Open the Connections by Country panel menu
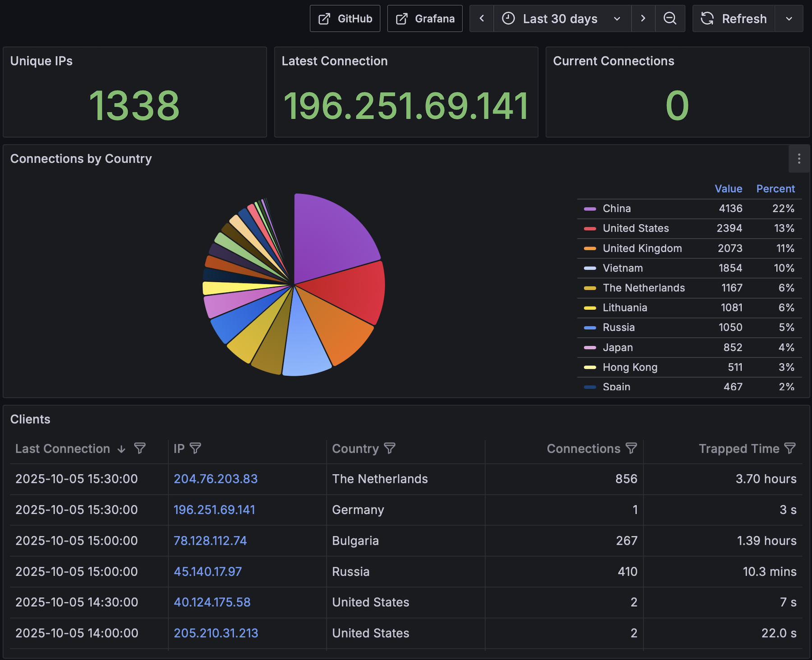 point(798,159)
